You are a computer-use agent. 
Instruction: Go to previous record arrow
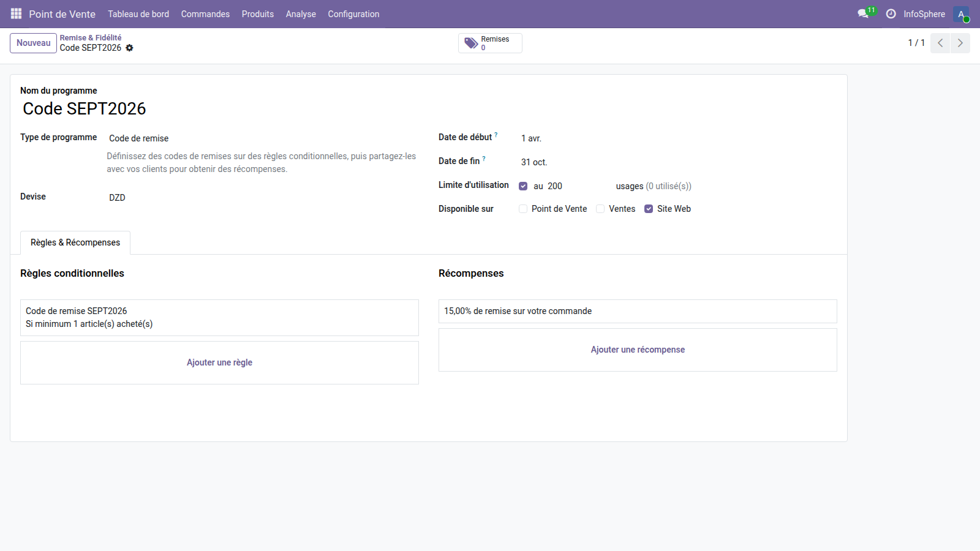(940, 43)
